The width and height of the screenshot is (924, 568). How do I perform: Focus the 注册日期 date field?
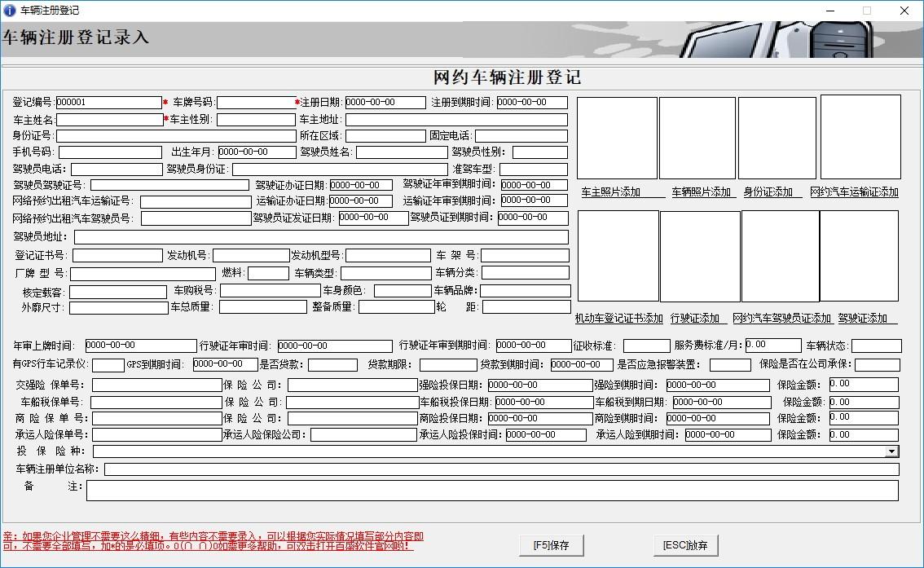point(385,103)
